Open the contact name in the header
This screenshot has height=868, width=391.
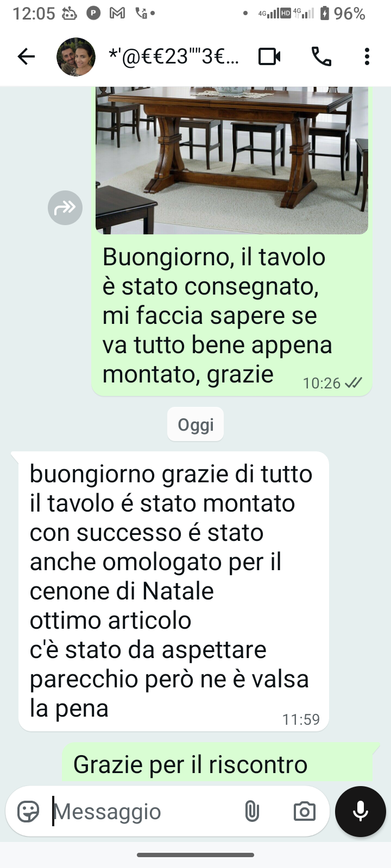point(174,56)
